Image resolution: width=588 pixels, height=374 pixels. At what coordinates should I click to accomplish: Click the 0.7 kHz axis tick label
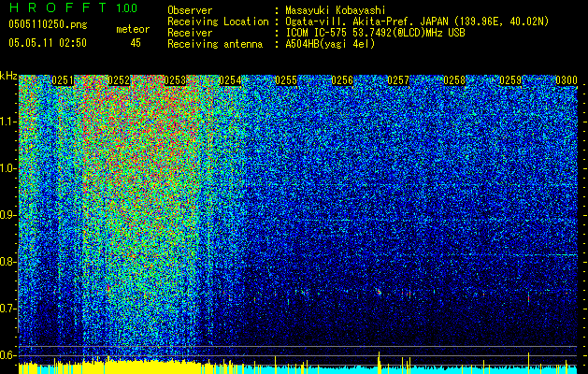point(7,309)
